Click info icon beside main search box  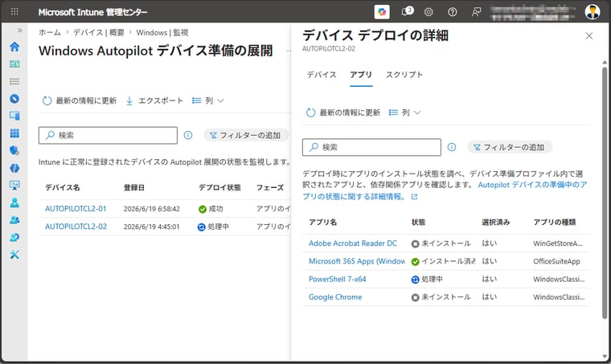pos(188,135)
